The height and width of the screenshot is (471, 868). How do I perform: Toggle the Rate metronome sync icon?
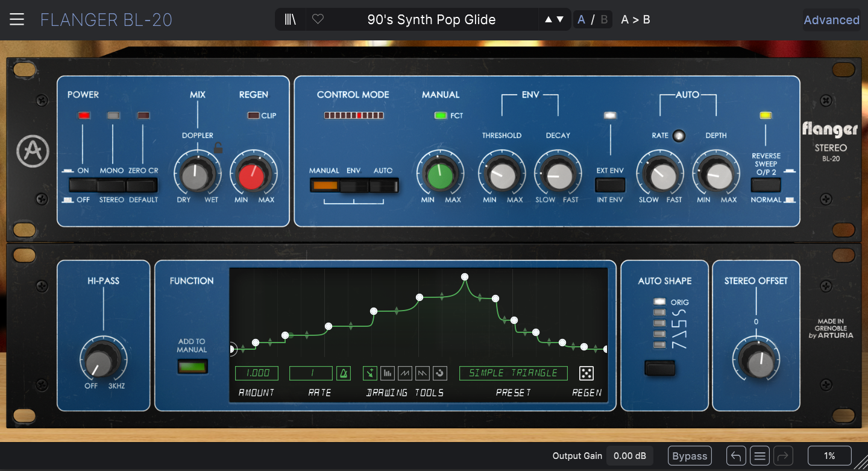(343, 373)
